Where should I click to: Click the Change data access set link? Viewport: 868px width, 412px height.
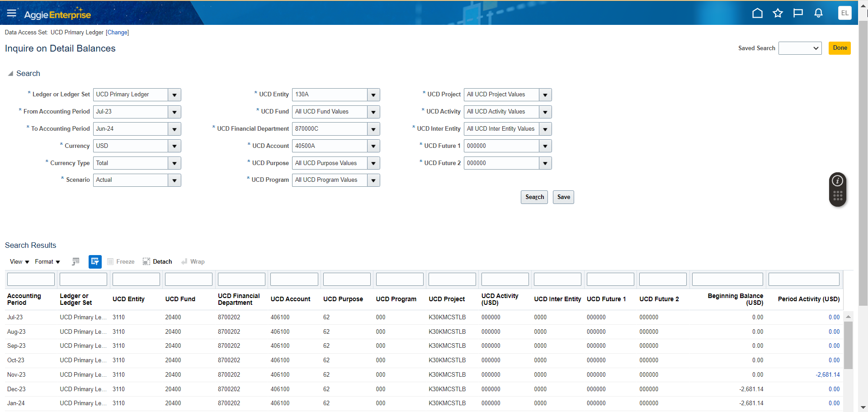point(118,33)
